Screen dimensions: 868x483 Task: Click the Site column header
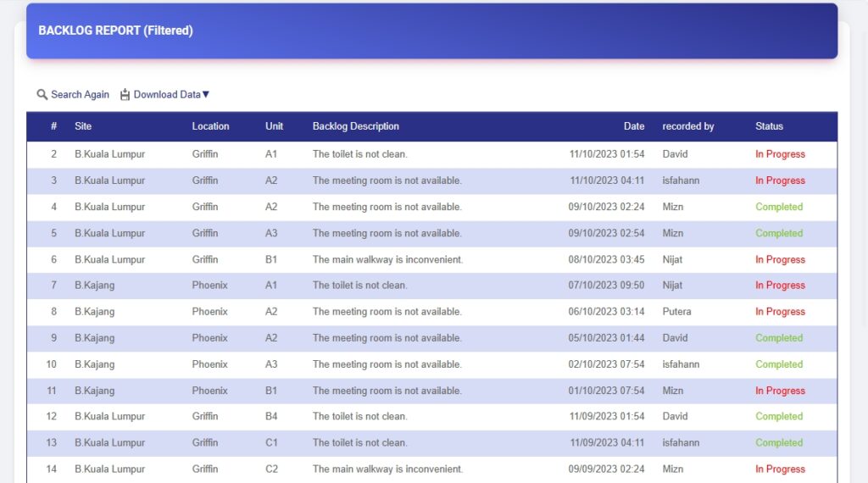(83, 126)
